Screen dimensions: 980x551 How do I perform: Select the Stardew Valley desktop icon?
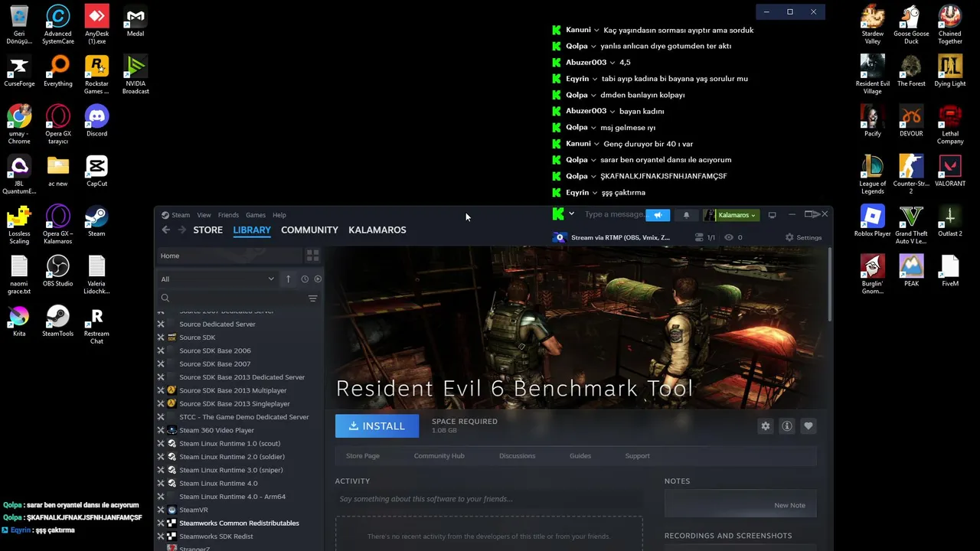(x=872, y=24)
